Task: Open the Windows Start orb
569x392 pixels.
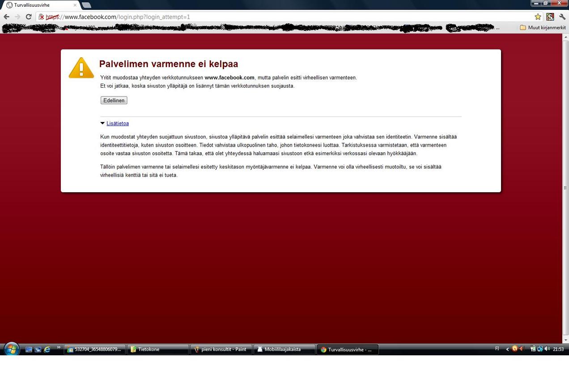Action: pos(11,349)
